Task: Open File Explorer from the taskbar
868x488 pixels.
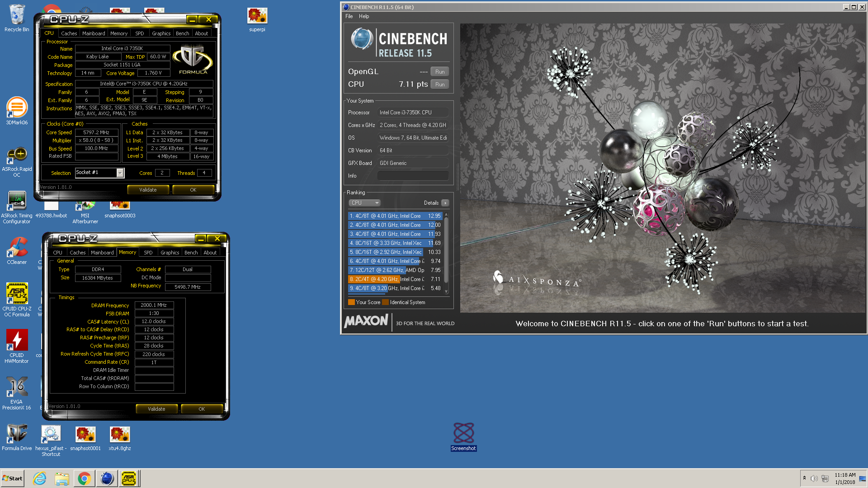Action: click(62, 479)
